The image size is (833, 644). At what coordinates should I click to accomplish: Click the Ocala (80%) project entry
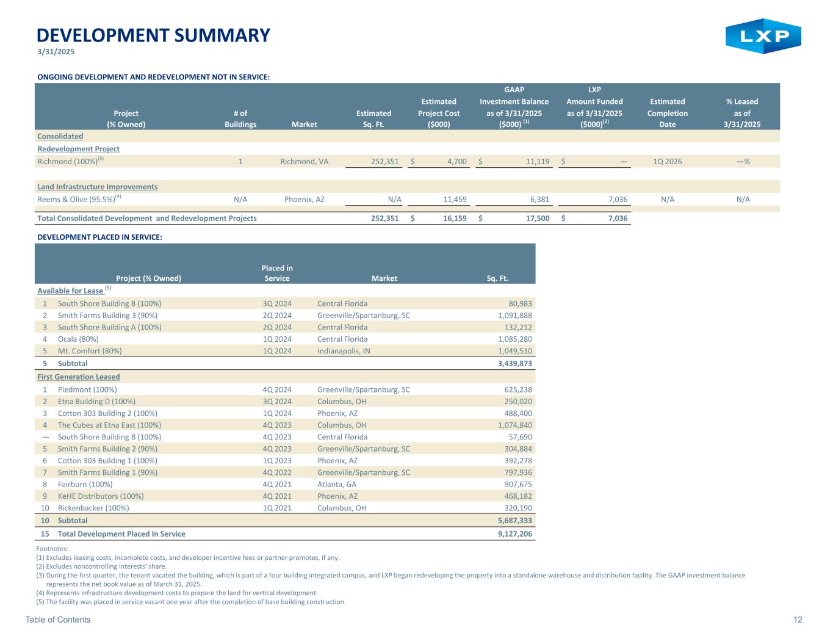click(x=78, y=339)
